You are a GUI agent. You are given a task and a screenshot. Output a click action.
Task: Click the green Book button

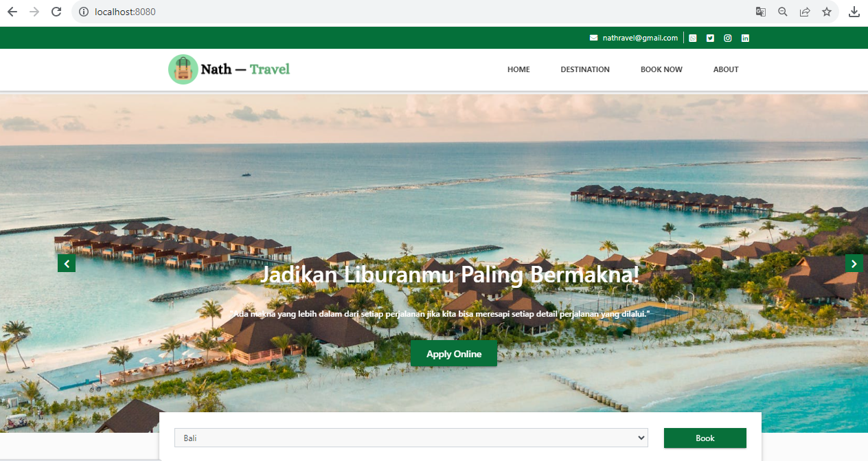(705, 438)
